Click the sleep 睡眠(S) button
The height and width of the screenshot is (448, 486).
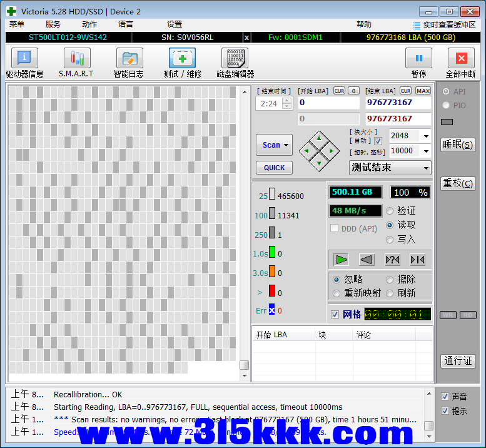pyautogui.click(x=458, y=145)
